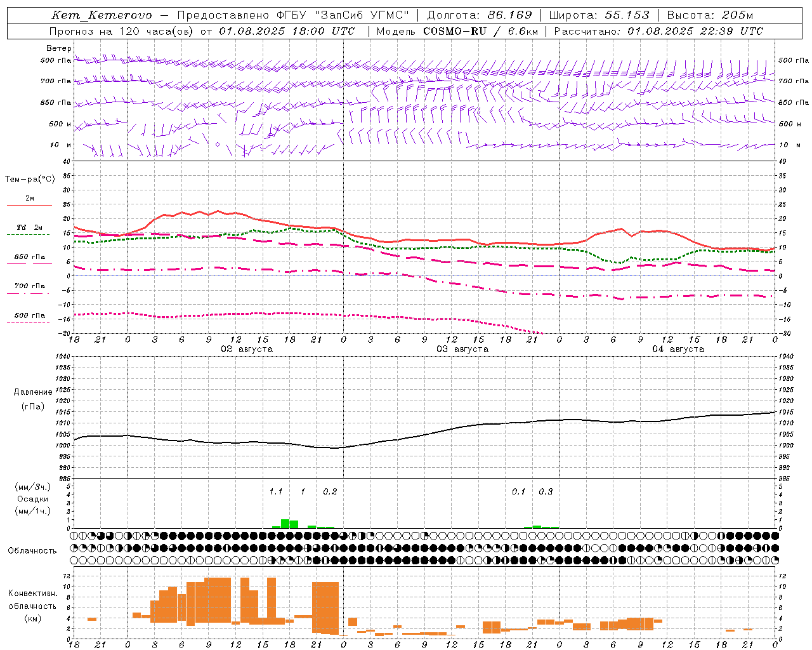Select the Прогноз на 120 часа(ов) text
Screen dimensions: 812x650
[x=122, y=31]
